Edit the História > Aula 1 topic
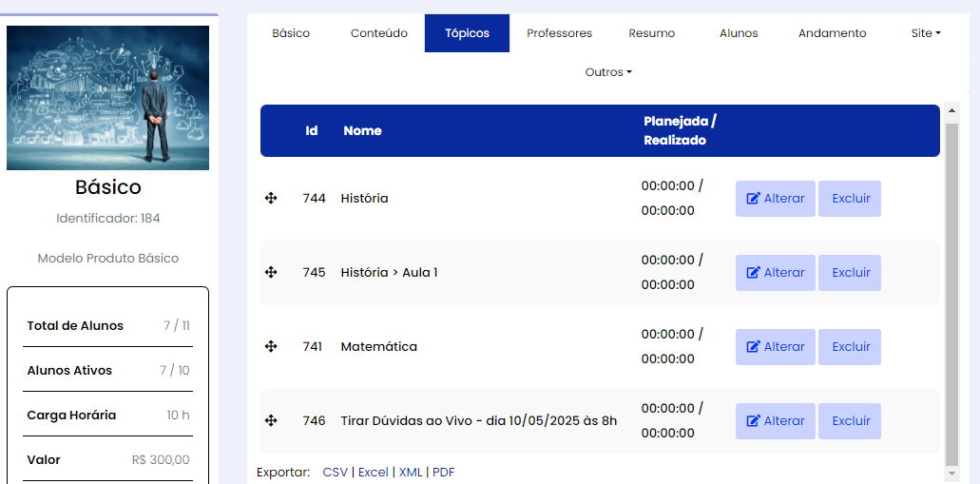980x484 pixels. point(775,273)
